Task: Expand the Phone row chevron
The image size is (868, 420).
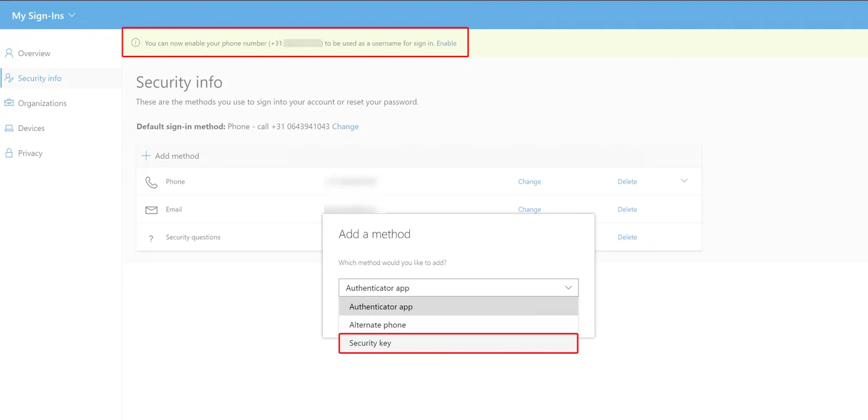Action: coord(684,181)
